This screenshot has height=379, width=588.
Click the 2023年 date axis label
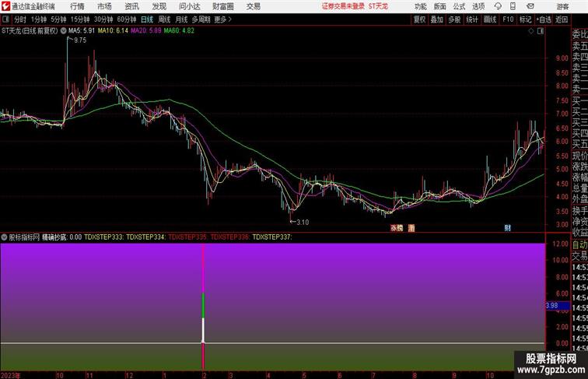tap(11, 375)
